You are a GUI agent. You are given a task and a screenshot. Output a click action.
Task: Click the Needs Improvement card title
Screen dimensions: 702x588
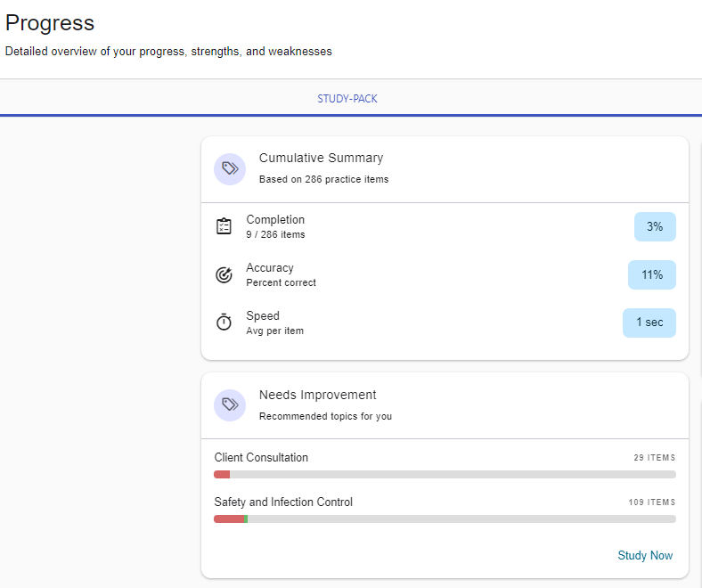317,395
